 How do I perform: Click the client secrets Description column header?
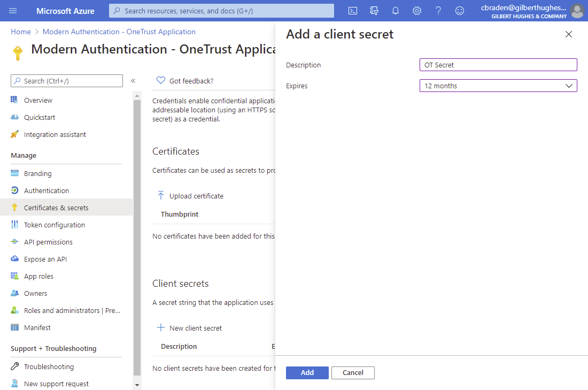pyautogui.click(x=179, y=347)
